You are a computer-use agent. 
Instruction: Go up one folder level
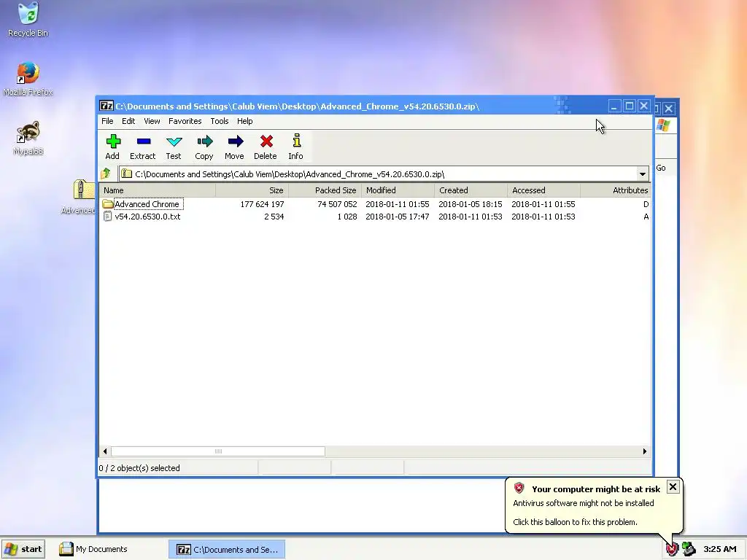106,174
